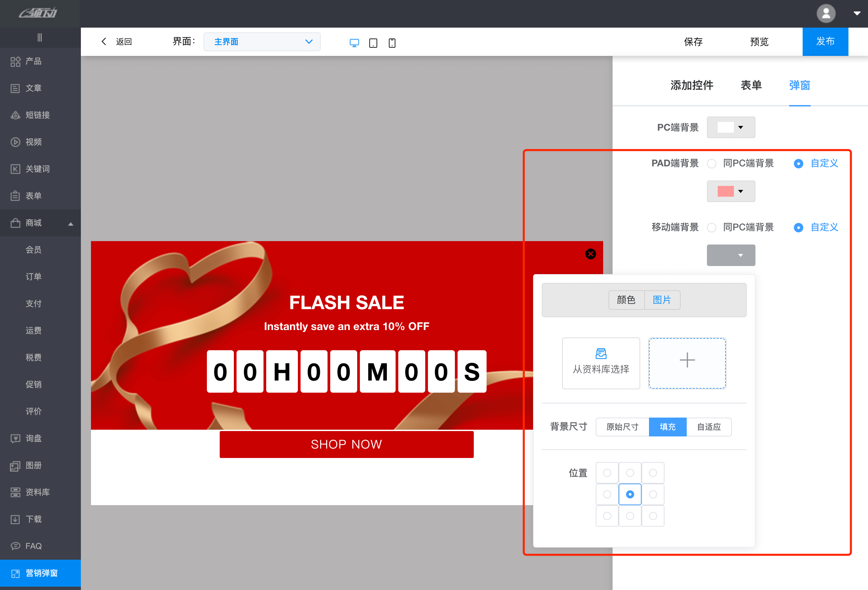This screenshot has width=868, height=590.
Task: Choose the top-left position in the 位置 grid
Action: [x=607, y=472]
